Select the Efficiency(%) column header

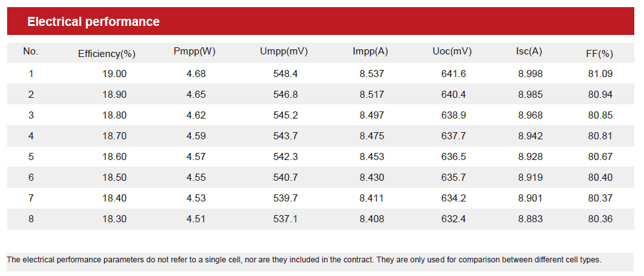coord(107,54)
